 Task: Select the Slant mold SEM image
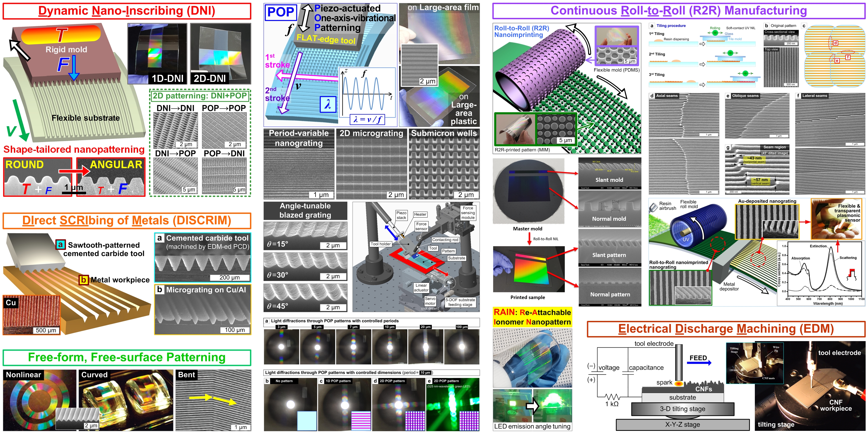coord(610,173)
